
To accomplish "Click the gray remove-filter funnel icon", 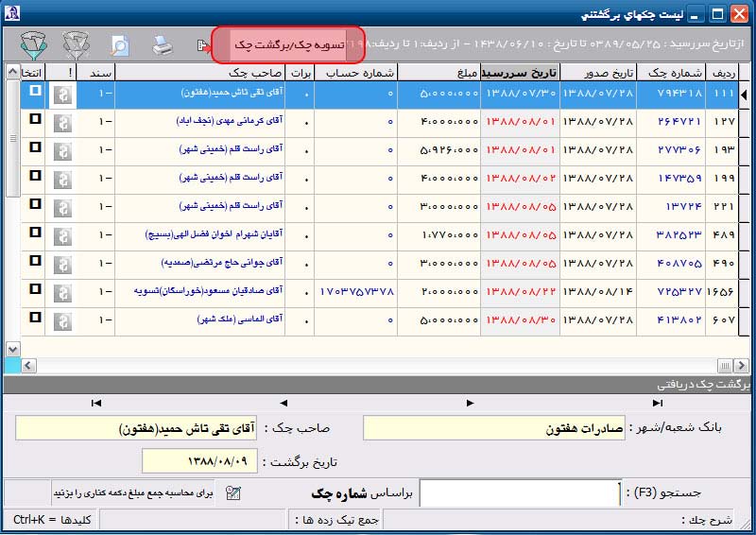I will pos(76,44).
